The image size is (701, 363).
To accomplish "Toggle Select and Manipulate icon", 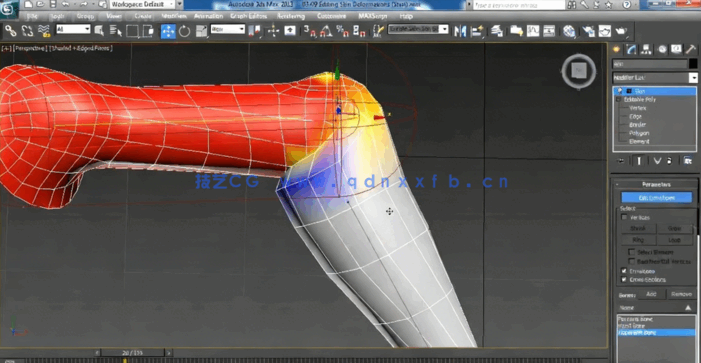I will point(273,30).
